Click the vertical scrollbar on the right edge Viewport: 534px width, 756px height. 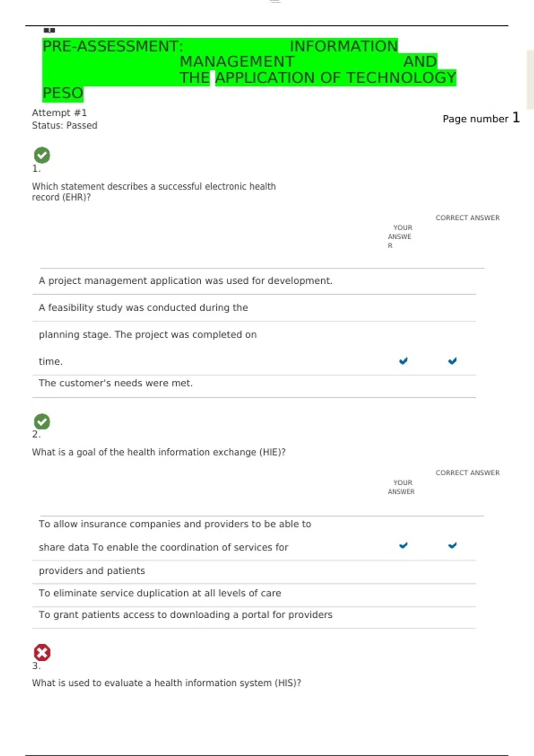coord(530,80)
